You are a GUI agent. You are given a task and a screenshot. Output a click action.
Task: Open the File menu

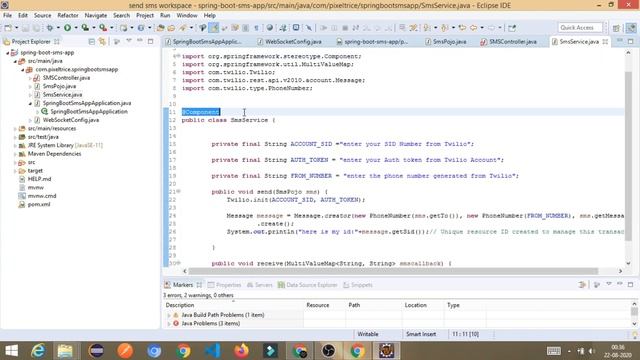(7, 16)
